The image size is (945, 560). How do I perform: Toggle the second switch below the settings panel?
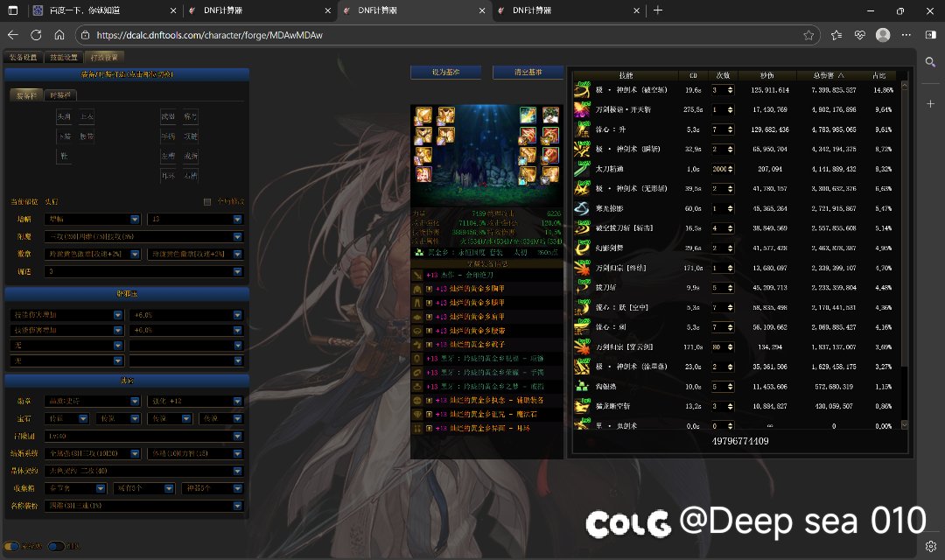pos(57,546)
